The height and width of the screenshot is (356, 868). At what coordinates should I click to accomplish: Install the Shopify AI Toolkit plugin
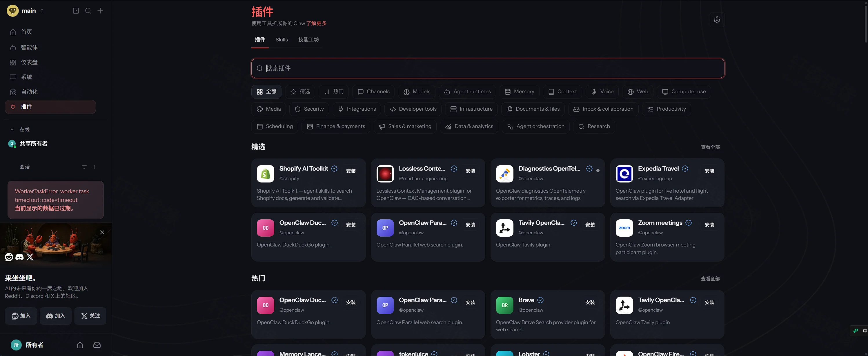351,171
